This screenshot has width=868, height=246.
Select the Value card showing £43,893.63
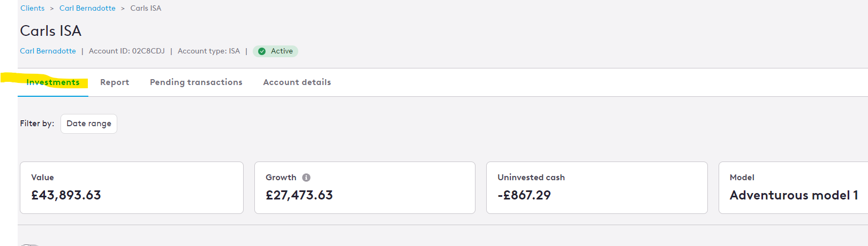[132, 188]
